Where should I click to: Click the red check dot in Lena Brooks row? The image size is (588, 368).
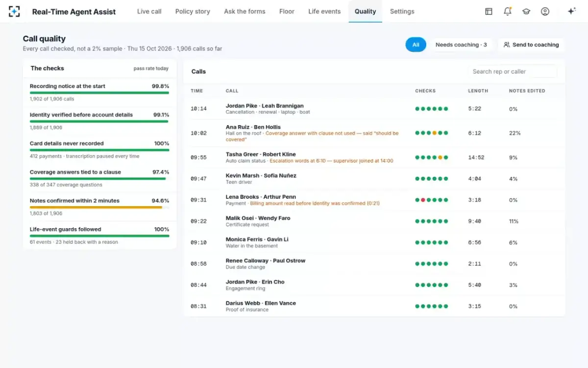click(423, 200)
